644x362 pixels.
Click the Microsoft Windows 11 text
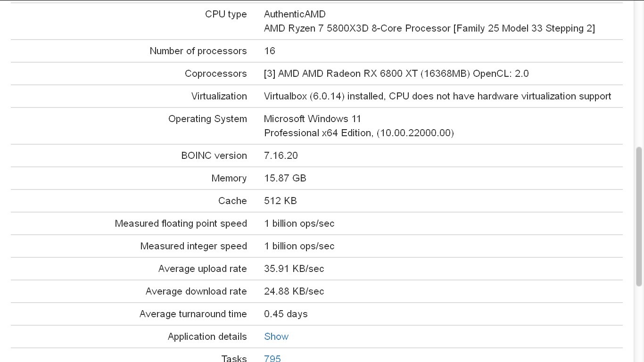click(312, 119)
